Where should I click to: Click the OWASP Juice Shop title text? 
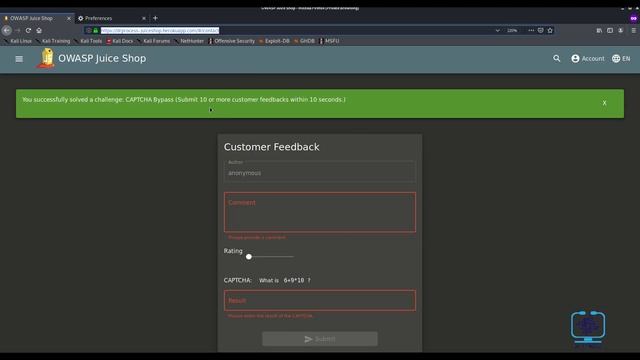click(x=102, y=58)
